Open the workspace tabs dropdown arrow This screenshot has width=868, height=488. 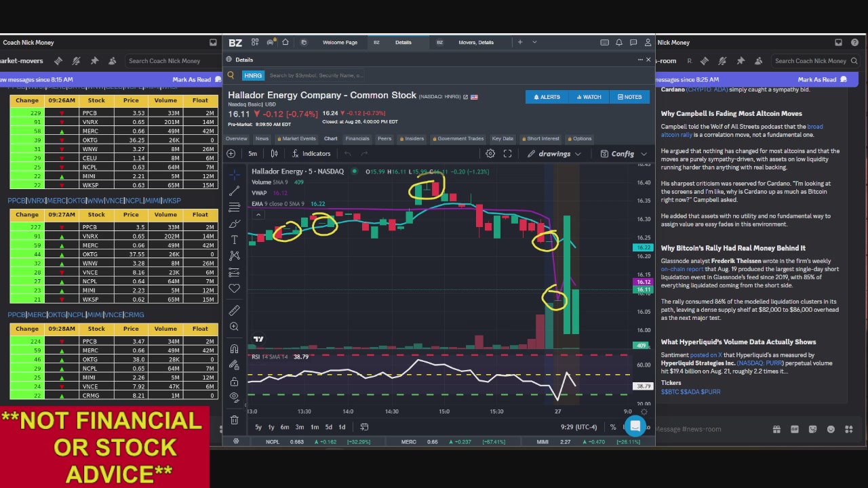(534, 43)
